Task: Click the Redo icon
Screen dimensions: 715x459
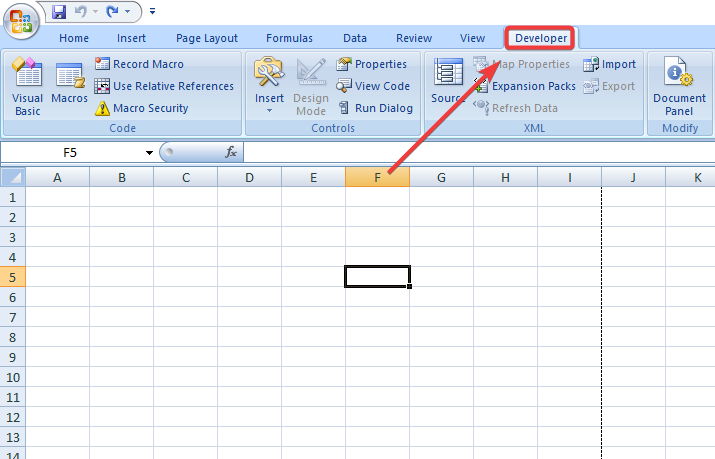Action: pos(112,11)
